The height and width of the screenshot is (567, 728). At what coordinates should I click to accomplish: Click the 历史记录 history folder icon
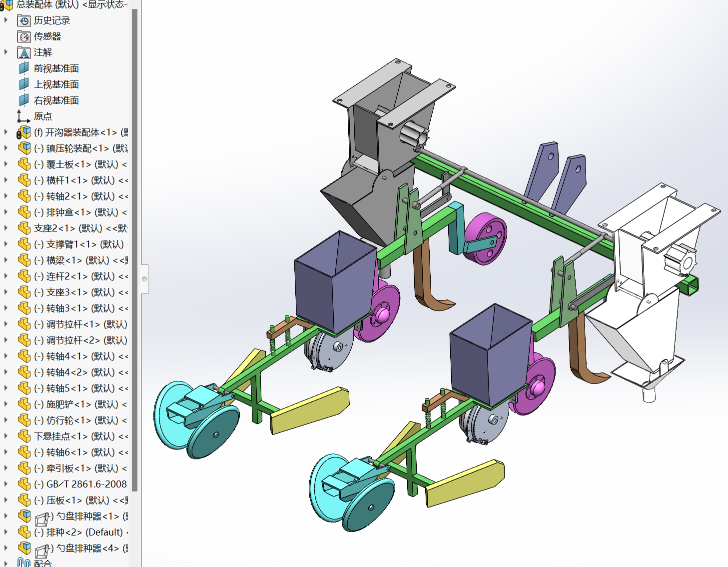coord(23,20)
